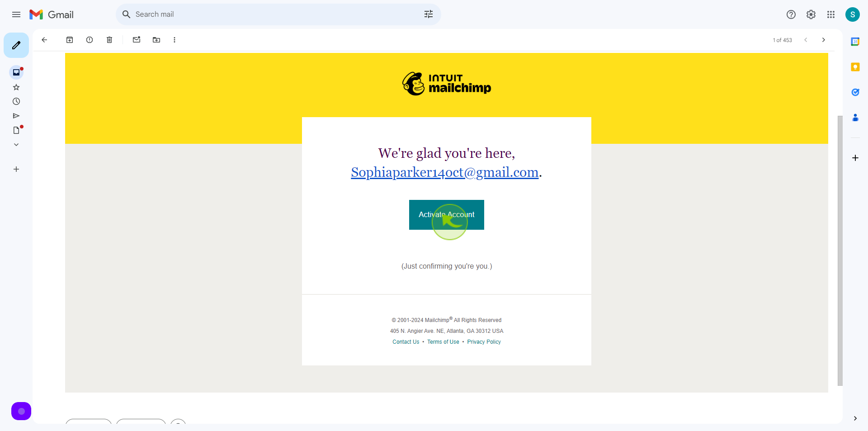This screenshot has height=431, width=868.
Task: Open Google Keep side panel
Action: 855,67
